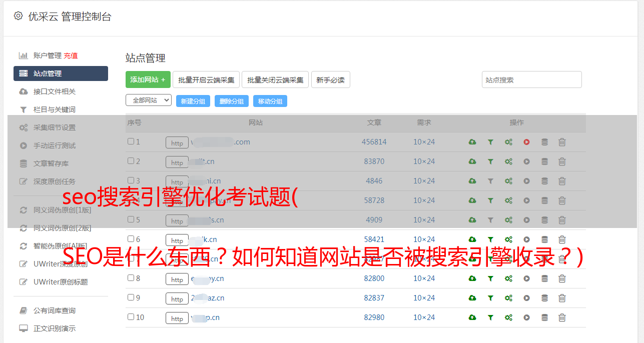Open UWriter原创标题 sidebar item
Viewport: 644px width, 343px height.
tap(61, 282)
